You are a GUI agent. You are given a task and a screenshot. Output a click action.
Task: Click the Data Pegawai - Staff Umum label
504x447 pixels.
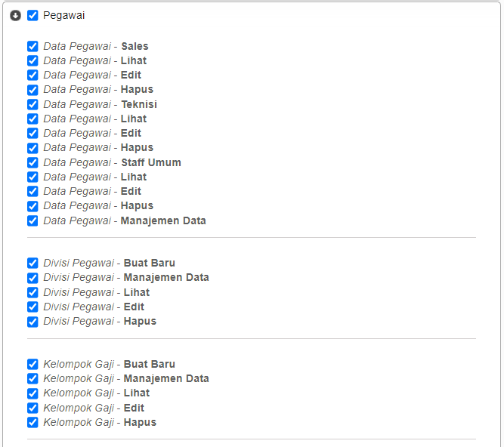click(x=112, y=162)
